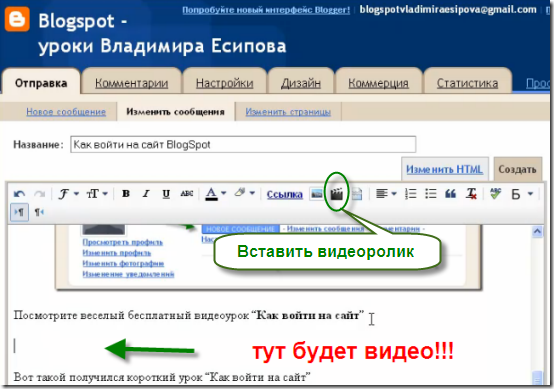The image size is (554, 389).
Task: Go to Новое сообщение
Action: [x=66, y=112]
